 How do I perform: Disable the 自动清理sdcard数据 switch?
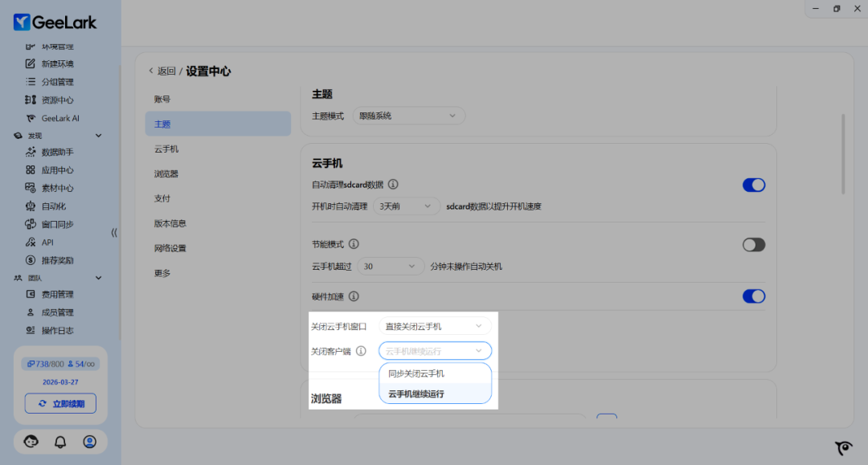pyautogui.click(x=754, y=185)
